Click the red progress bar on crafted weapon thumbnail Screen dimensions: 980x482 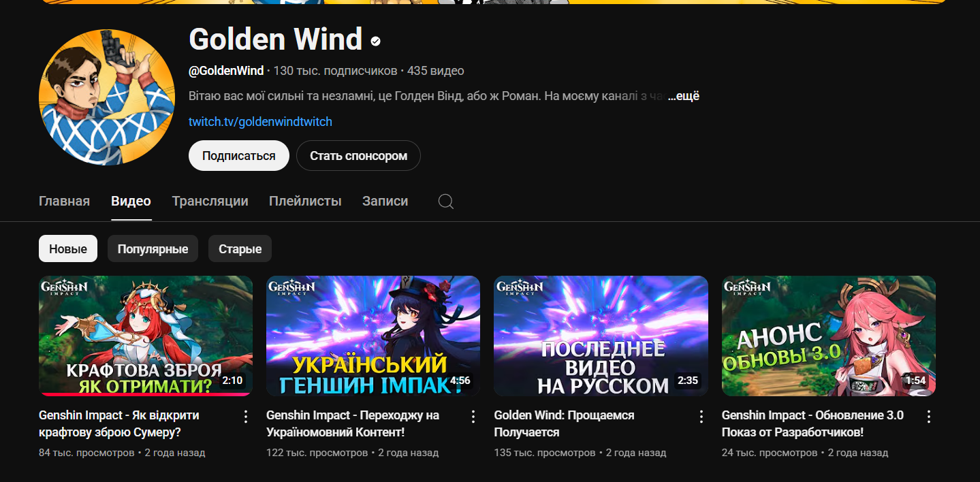[x=146, y=394]
